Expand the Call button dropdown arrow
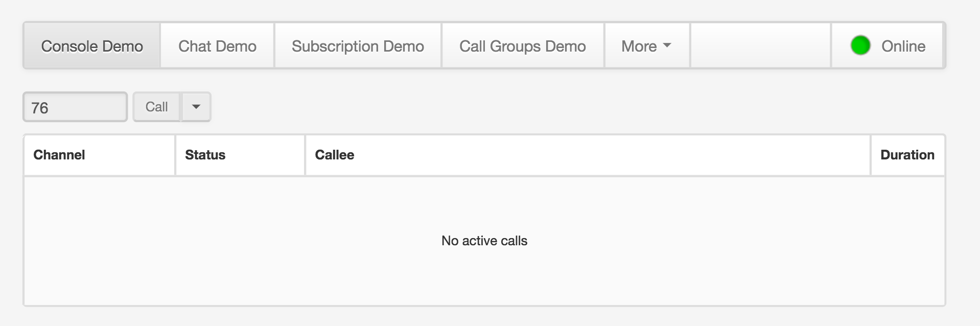Image resolution: width=980 pixels, height=326 pixels. (196, 107)
